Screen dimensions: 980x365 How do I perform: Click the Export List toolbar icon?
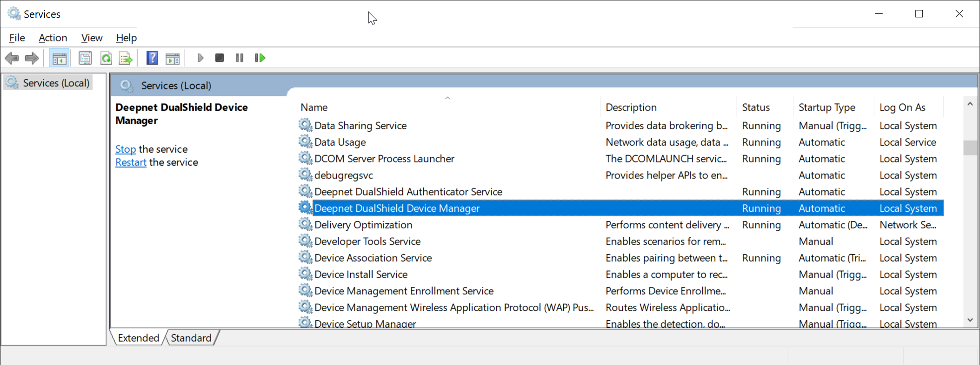click(126, 58)
